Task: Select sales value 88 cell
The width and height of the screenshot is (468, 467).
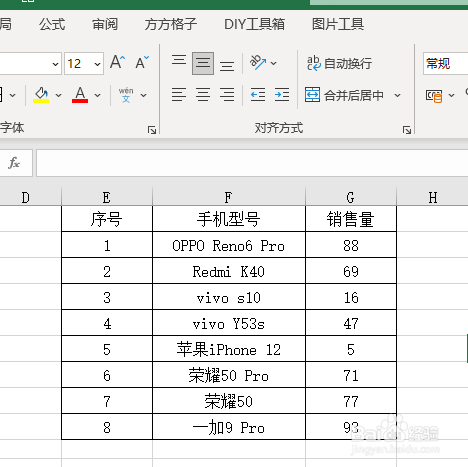Action: (351, 245)
